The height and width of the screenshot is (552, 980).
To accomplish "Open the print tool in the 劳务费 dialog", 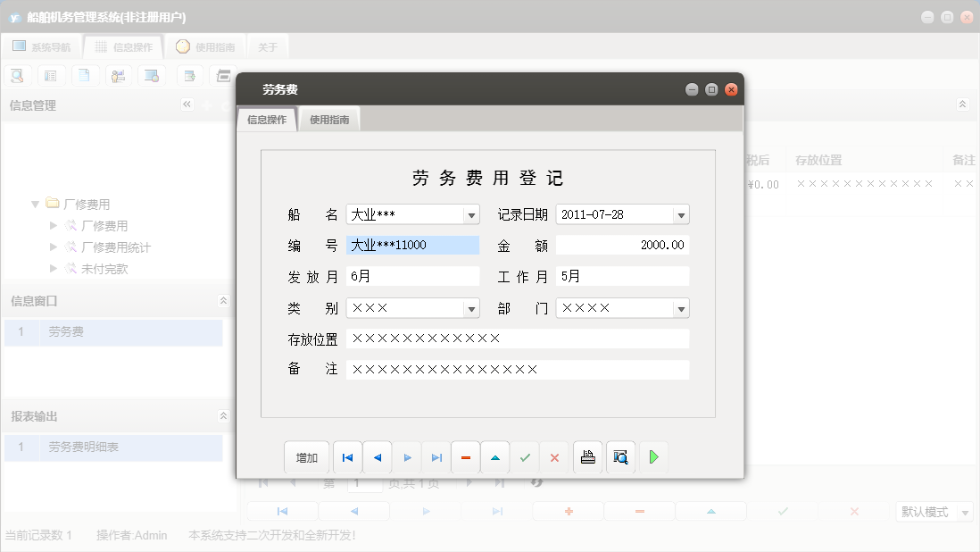I will tap(588, 456).
